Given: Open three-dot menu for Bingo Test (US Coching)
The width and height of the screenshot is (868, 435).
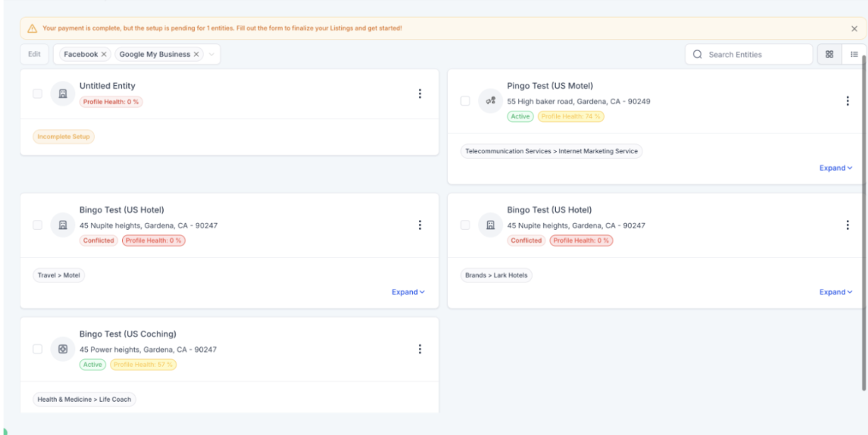Looking at the screenshot, I should (x=420, y=349).
